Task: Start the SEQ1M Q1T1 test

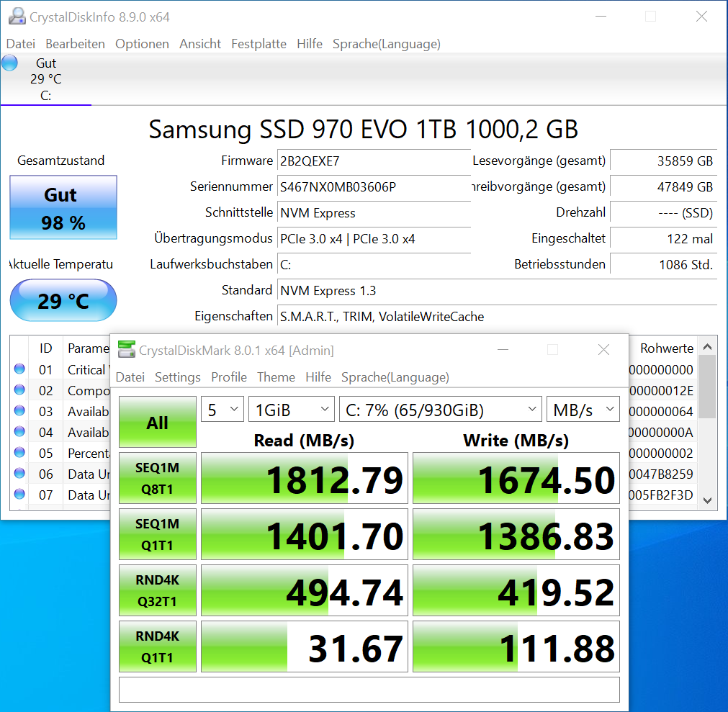Action: coord(158,534)
